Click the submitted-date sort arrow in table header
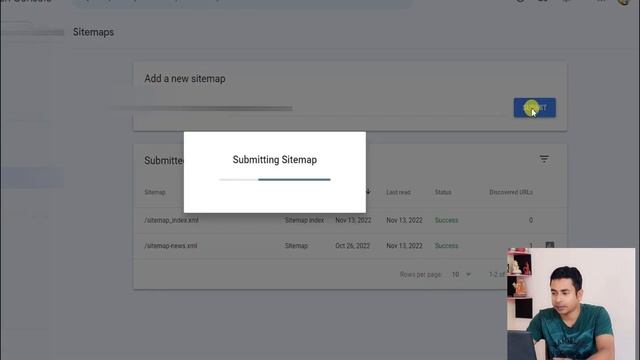 [x=368, y=191]
